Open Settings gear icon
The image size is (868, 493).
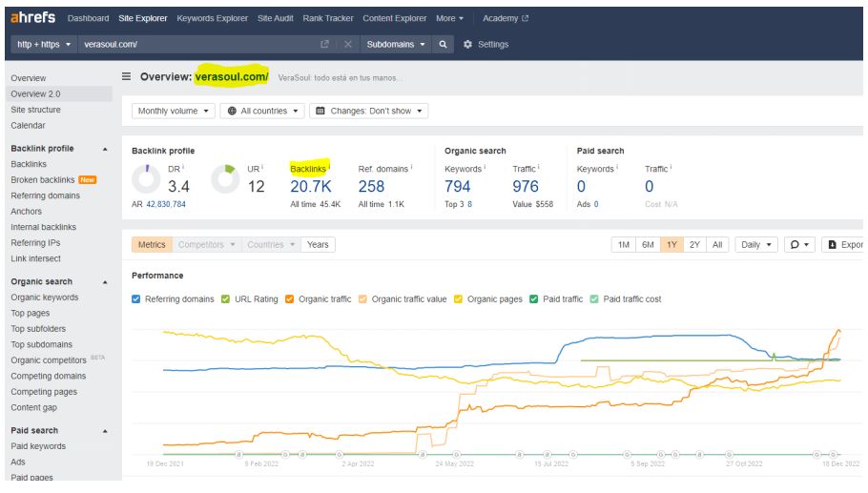click(x=467, y=44)
